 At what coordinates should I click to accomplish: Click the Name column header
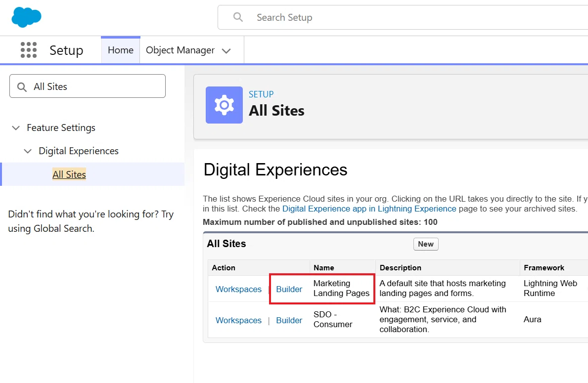(x=323, y=267)
